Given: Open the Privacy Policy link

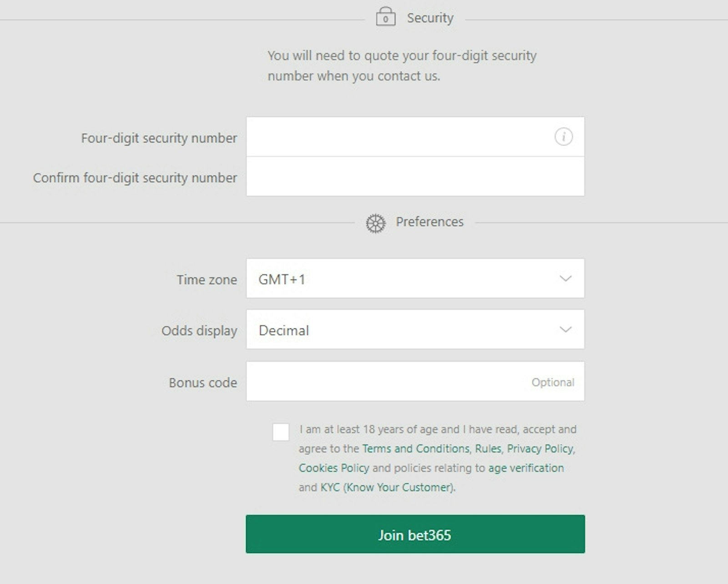Looking at the screenshot, I should (540, 449).
